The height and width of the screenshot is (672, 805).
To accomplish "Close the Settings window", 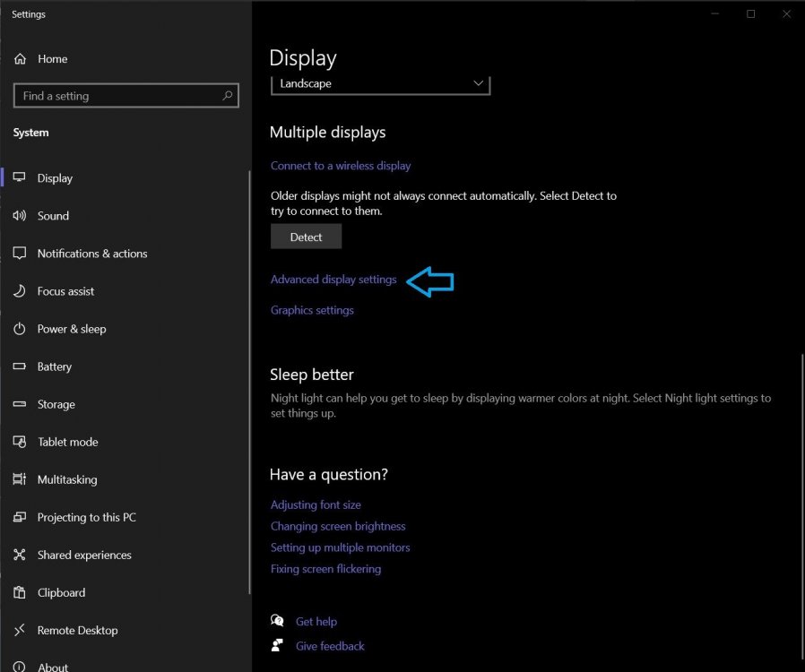I will [786, 13].
